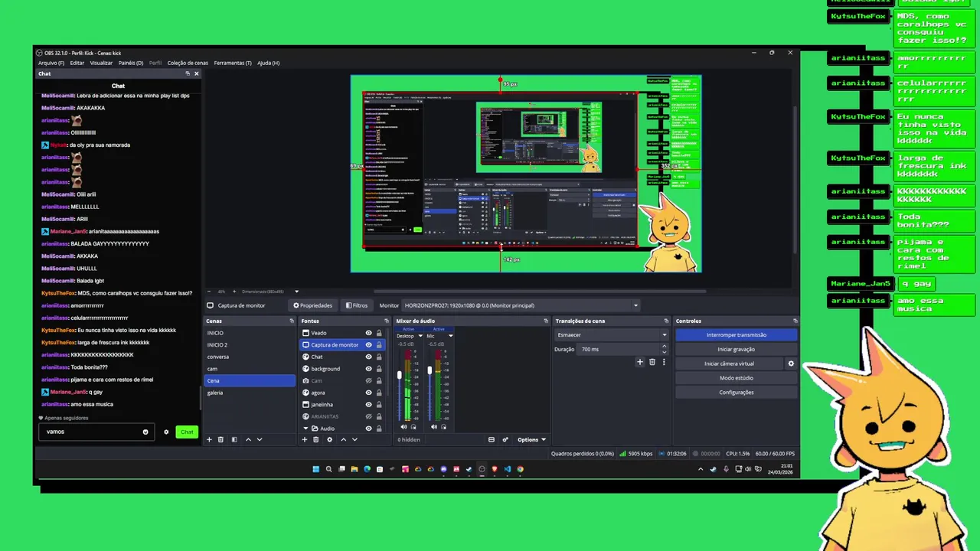
Task: Open Painéis menu
Action: pos(131,63)
